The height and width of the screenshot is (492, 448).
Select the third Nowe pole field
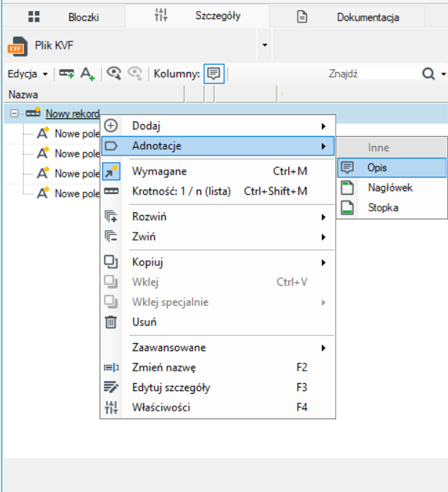[x=77, y=174]
